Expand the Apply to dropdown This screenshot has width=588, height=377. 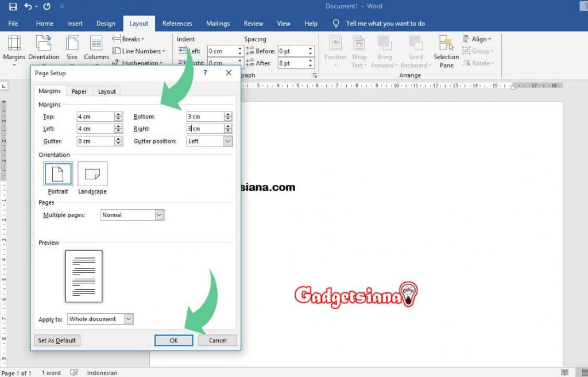(129, 319)
